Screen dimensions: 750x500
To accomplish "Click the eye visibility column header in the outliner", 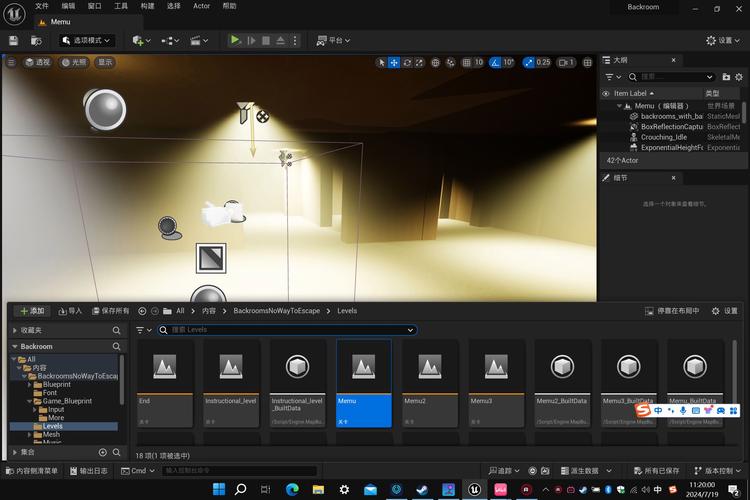I will (x=606, y=93).
